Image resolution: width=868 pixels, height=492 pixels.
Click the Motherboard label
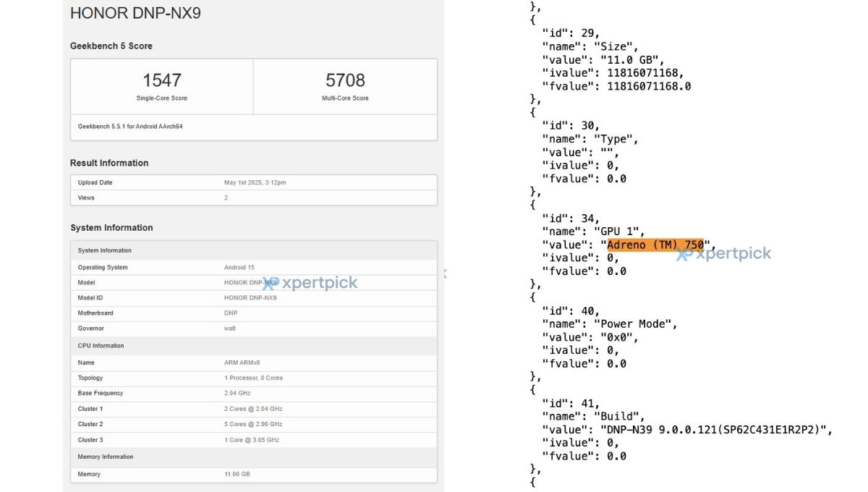95,313
